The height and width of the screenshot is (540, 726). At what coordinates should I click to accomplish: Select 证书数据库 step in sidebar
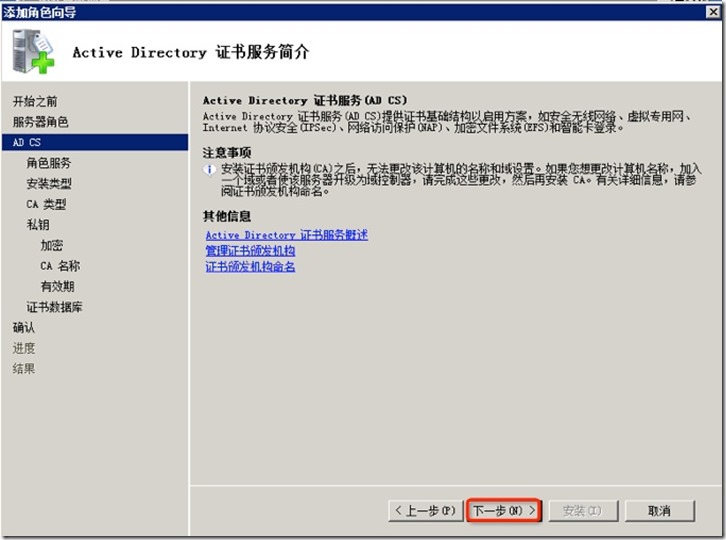[x=54, y=307]
